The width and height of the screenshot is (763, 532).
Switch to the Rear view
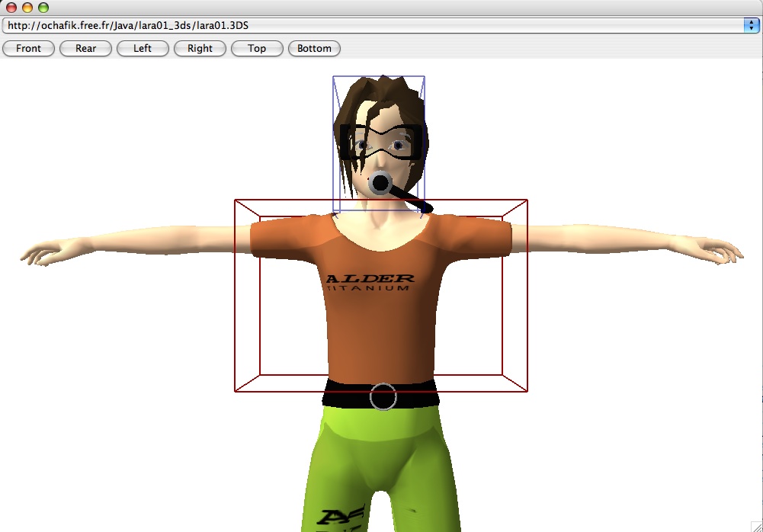pyautogui.click(x=85, y=48)
